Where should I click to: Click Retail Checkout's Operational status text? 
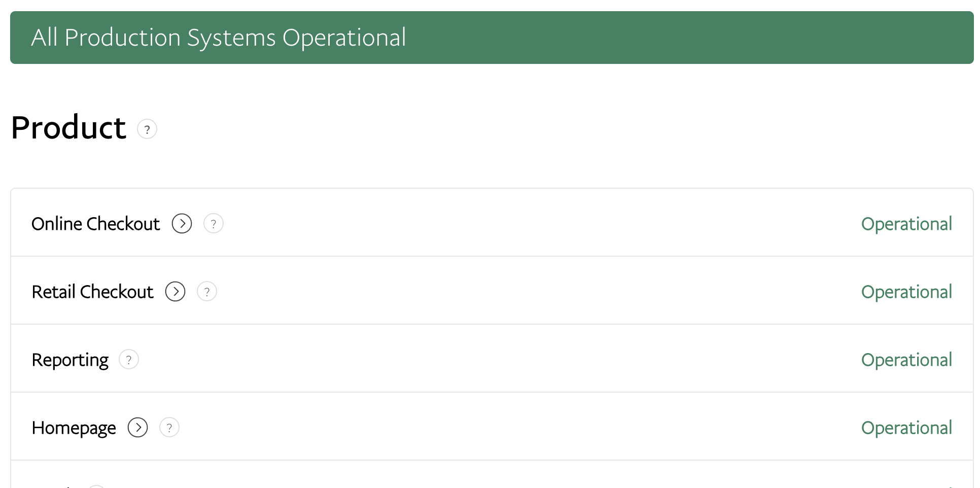pyautogui.click(x=906, y=292)
